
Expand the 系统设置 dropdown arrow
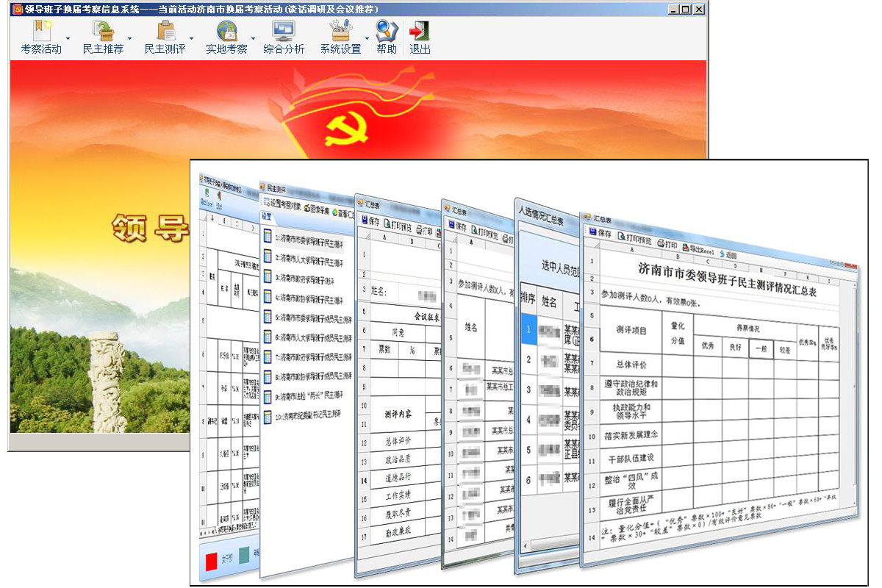pos(367,38)
